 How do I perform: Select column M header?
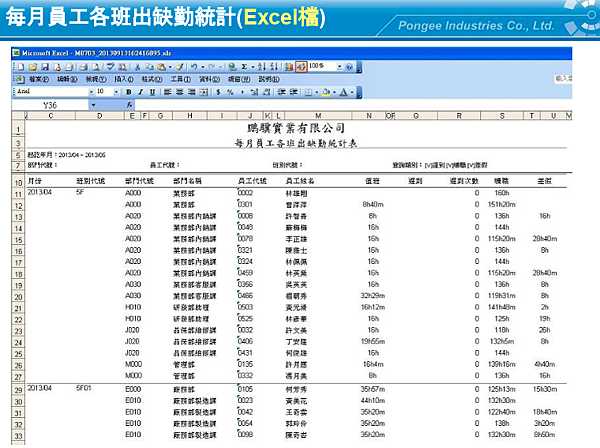tap(318, 116)
